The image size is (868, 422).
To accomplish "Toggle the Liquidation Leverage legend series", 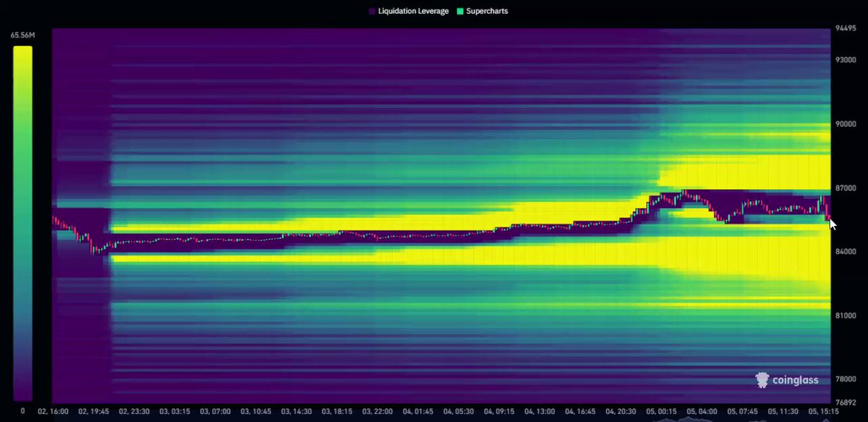I will pyautogui.click(x=409, y=12).
